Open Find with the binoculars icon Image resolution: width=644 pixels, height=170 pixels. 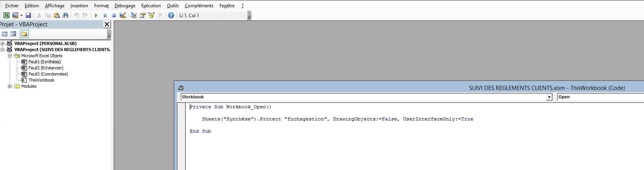click(x=66, y=15)
